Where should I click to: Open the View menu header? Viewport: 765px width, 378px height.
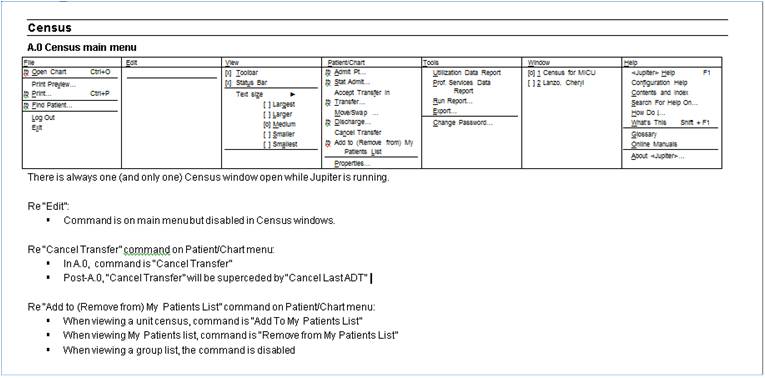(x=232, y=62)
